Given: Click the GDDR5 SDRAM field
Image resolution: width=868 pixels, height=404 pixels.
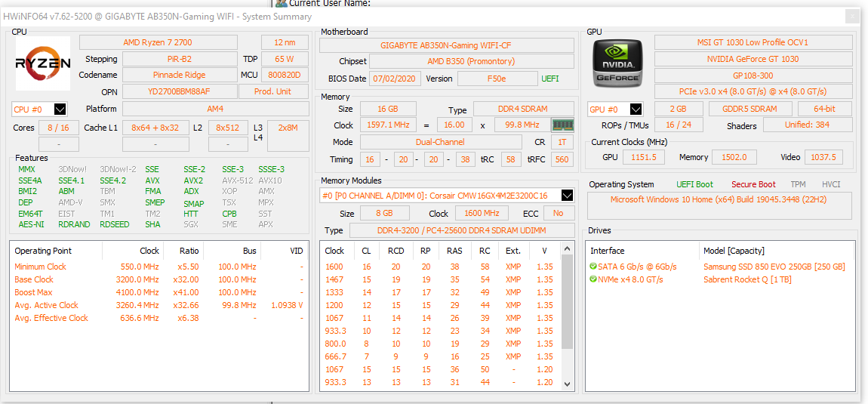Looking at the screenshot, I should click(750, 109).
